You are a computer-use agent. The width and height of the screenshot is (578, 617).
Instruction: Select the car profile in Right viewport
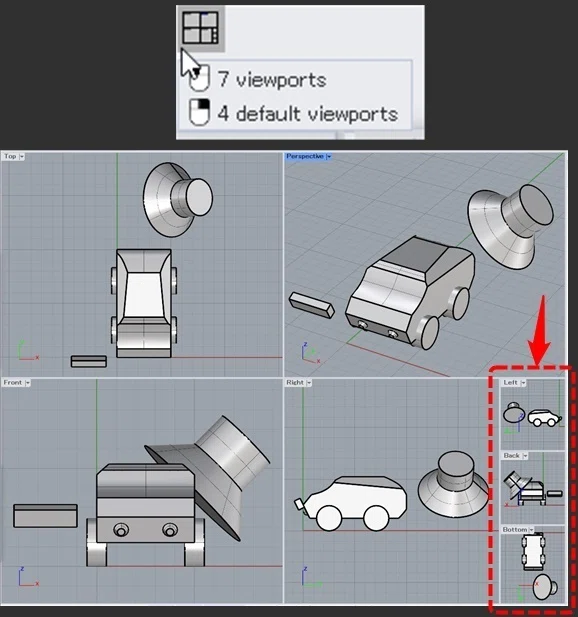pos(353,504)
